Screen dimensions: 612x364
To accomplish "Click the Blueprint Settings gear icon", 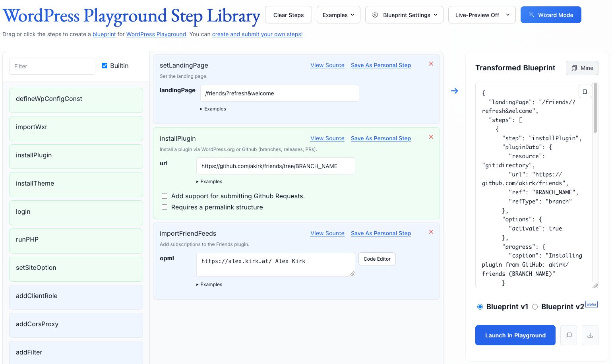I will (x=375, y=14).
